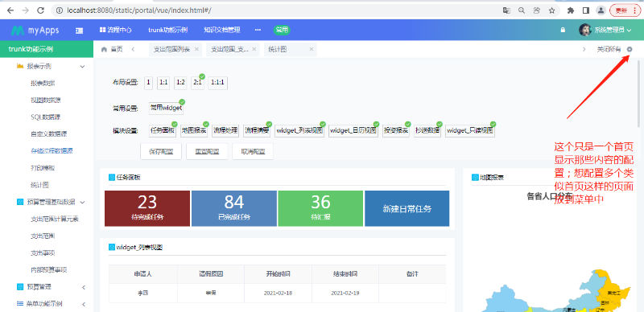Click the 申请人 column header
The height and width of the screenshot is (312, 644).
click(143, 274)
